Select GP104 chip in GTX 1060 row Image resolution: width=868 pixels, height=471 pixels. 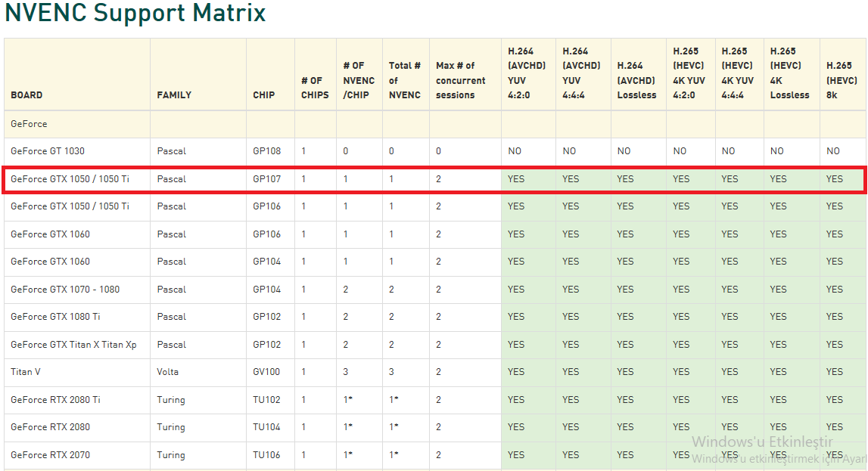tap(267, 262)
